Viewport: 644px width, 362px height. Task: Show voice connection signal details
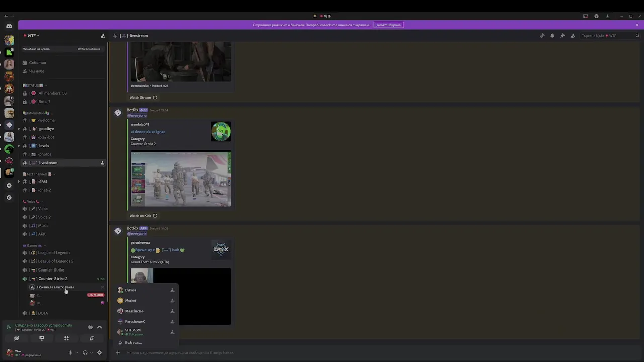tap(9, 327)
